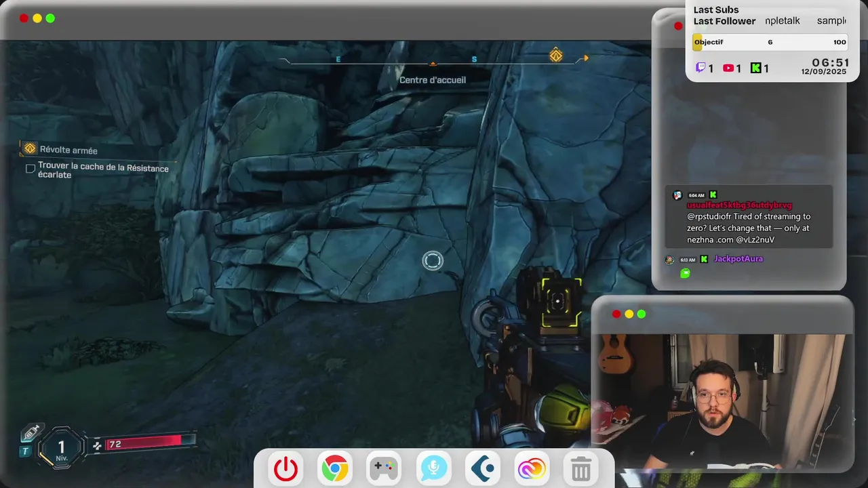Screen dimensions: 868x488
Task: Click the compass bar at the top
Action: [434, 60]
